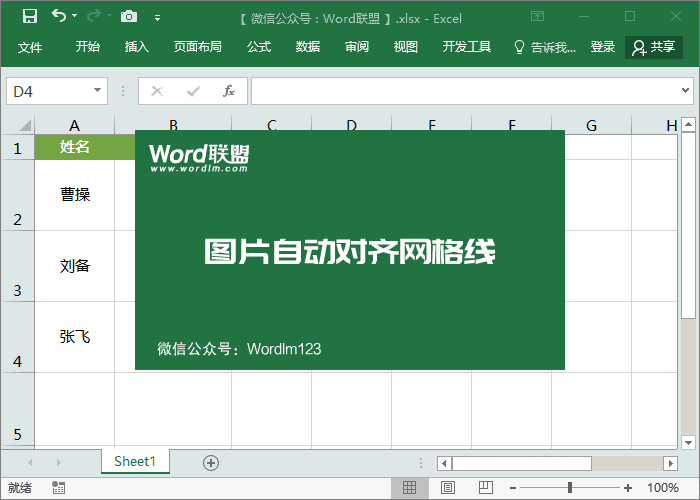Select the cell containing 曹操
700x500 pixels.
pos(75,195)
